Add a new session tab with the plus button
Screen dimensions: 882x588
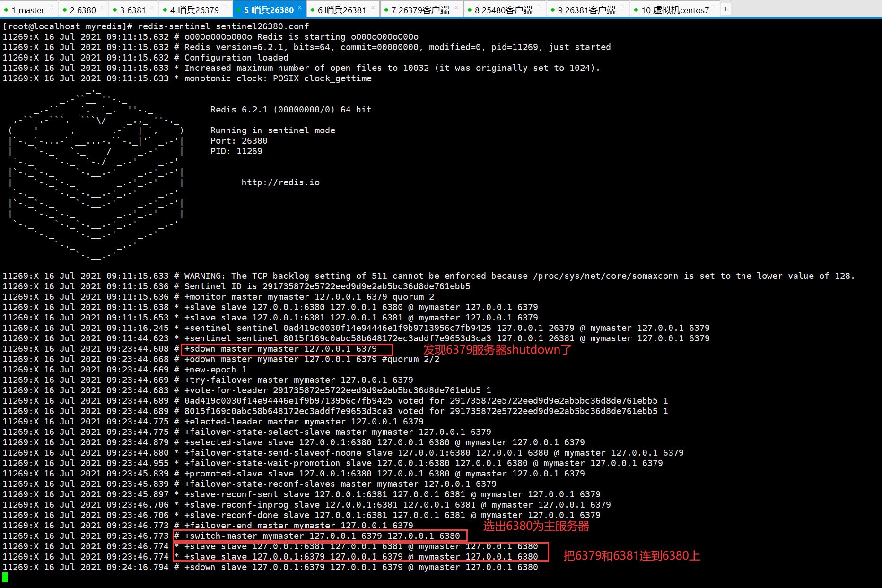coord(726,9)
